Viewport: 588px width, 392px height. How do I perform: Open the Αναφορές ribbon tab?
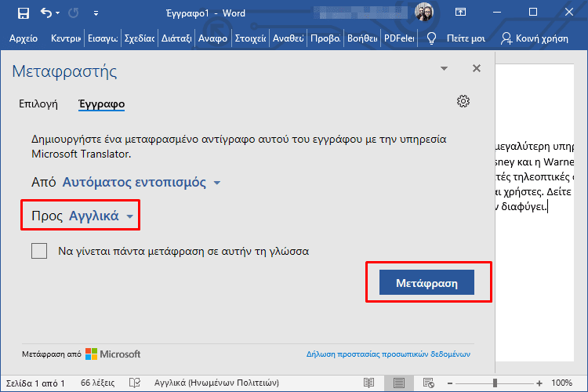pyautogui.click(x=212, y=38)
